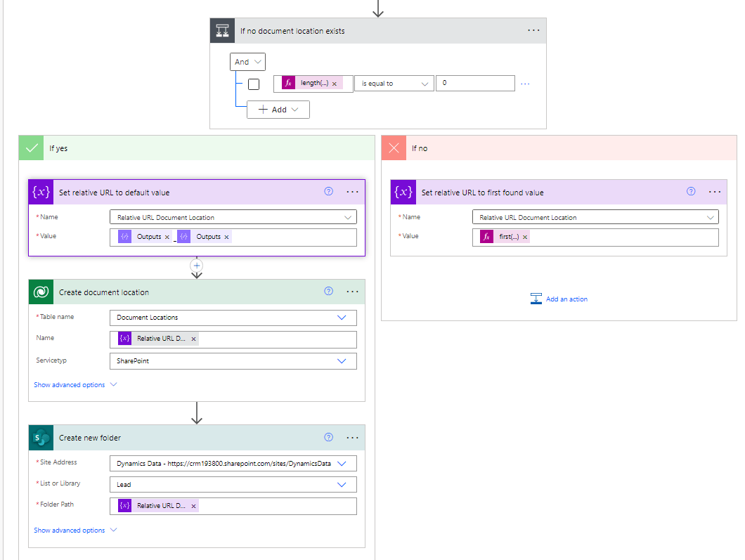This screenshot has height=560, width=745.
Task: Open the Servicetyp dropdown showing SharePoint
Action: [x=233, y=360]
